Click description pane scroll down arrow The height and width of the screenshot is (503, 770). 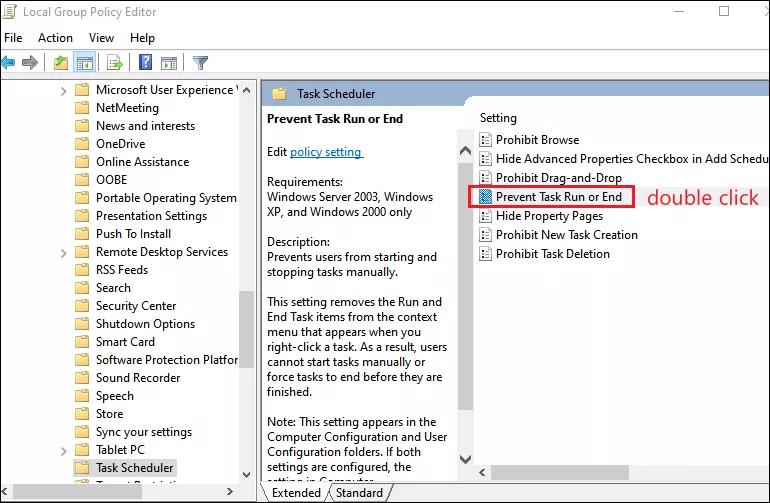[465, 459]
